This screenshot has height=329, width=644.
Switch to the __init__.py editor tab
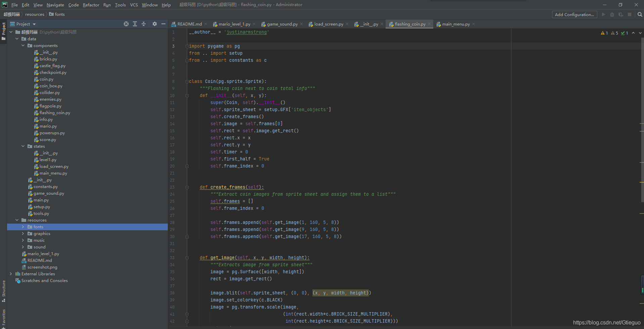coord(369,24)
